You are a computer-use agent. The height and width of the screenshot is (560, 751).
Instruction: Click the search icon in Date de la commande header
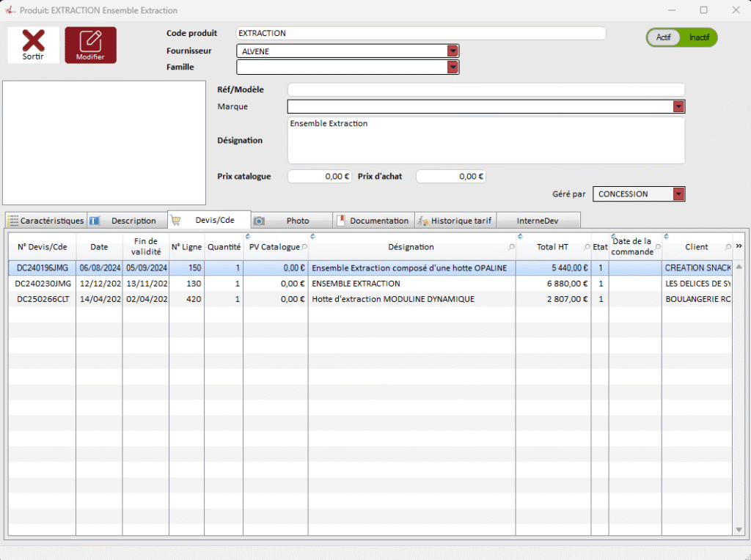(658, 248)
